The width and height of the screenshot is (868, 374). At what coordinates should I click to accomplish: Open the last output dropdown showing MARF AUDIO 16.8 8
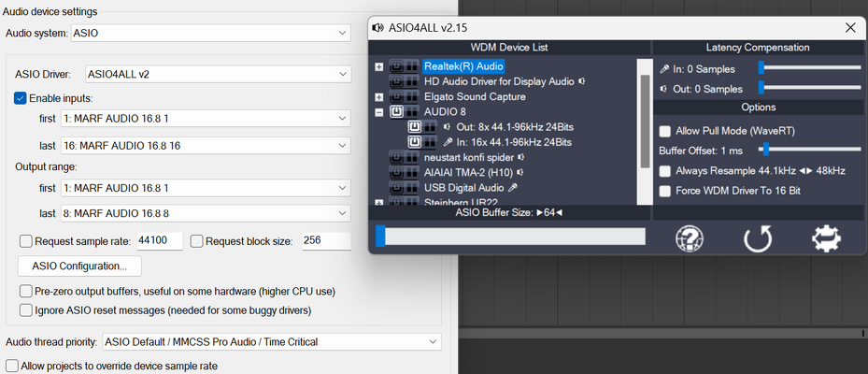pos(206,213)
